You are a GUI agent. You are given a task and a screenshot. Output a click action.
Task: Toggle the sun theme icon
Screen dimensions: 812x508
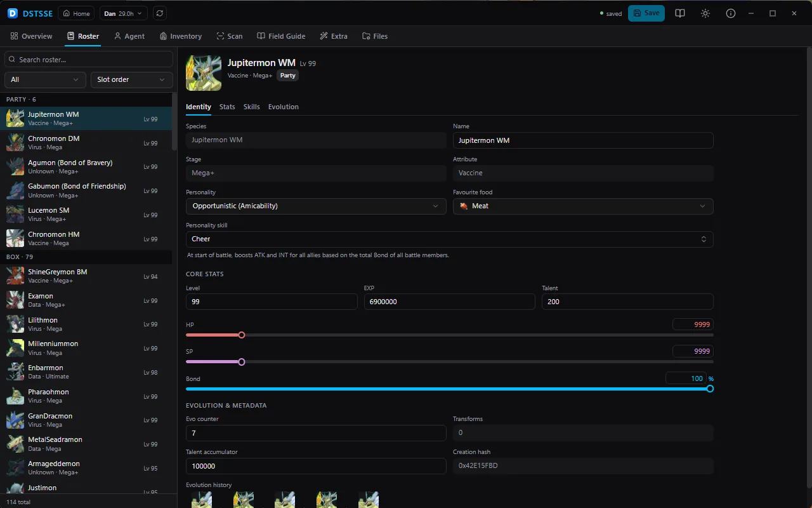(x=705, y=13)
